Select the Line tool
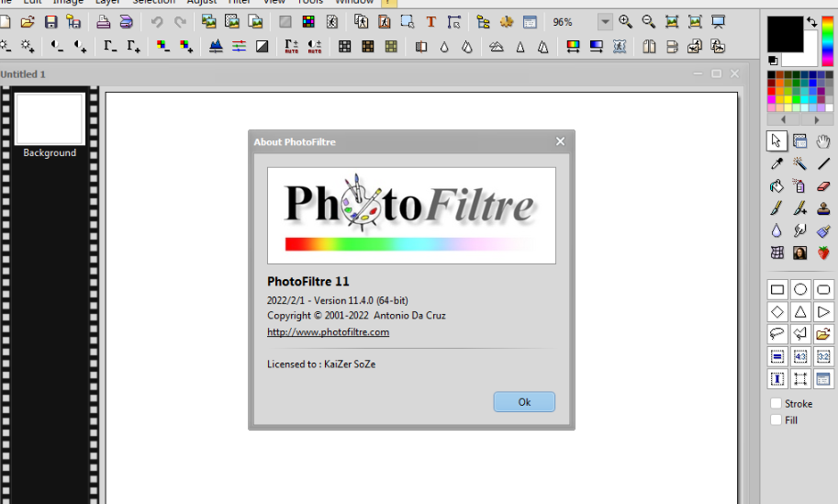The width and height of the screenshot is (838, 504). click(x=823, y=163)
